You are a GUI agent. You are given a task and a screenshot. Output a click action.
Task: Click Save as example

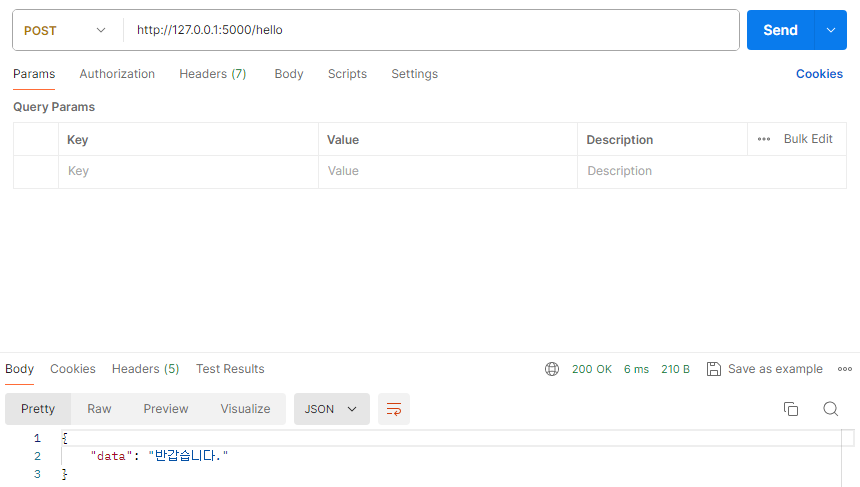point(775,369)
